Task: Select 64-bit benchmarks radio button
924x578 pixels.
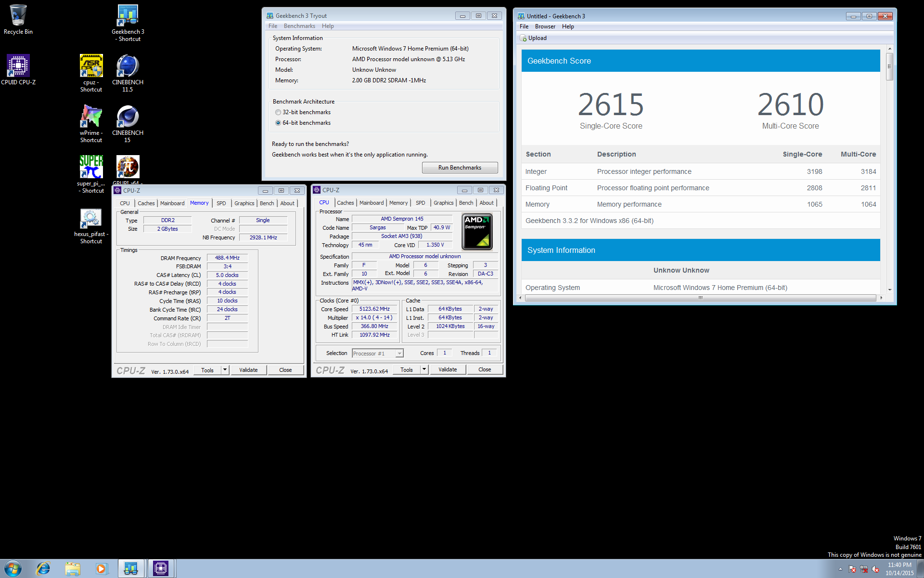Action: coord(278,123)
